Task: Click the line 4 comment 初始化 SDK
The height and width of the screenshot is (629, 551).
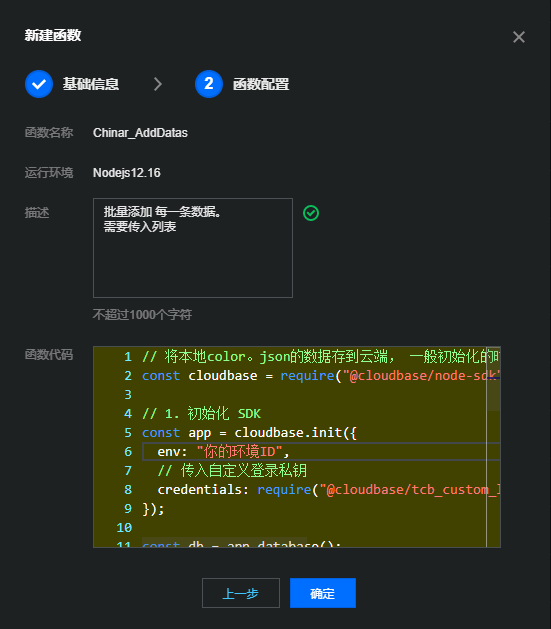Action: coord(201,414)
